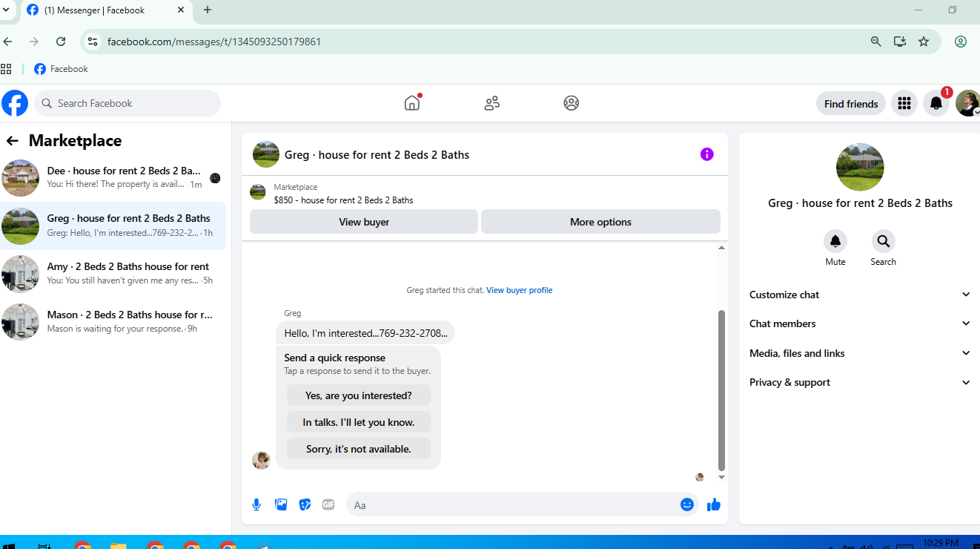Choose a sticker from the sticker icon
Screen dimensions: 980x549
coord(305,504)
